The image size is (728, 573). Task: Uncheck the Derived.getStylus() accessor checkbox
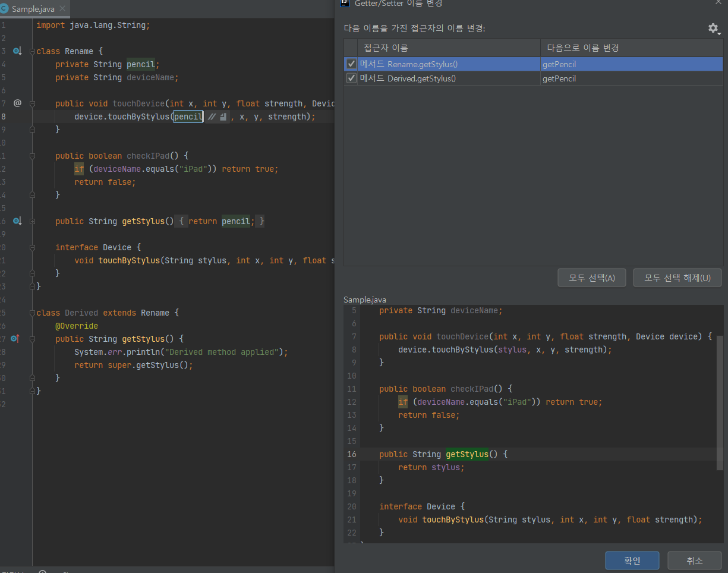pyautogui.click(x=352, y=78)
